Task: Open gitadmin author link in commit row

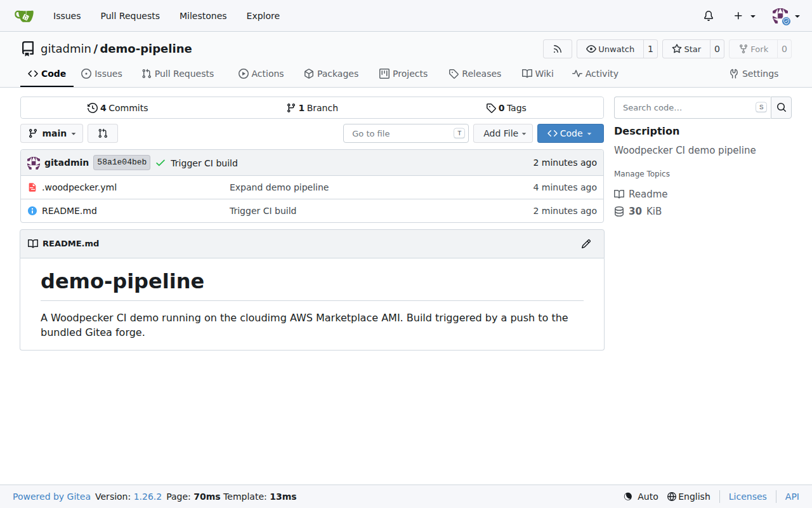Action: tap(67, 163)
